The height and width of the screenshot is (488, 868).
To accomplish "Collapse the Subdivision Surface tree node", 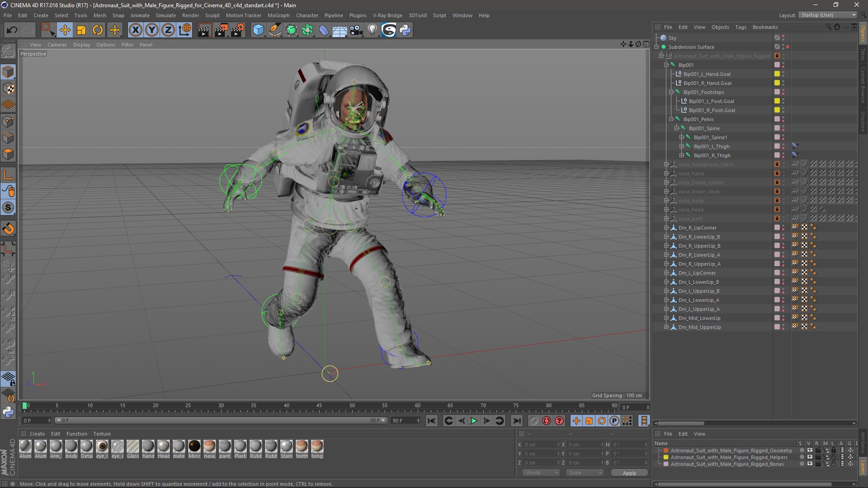I will [656, 47].
